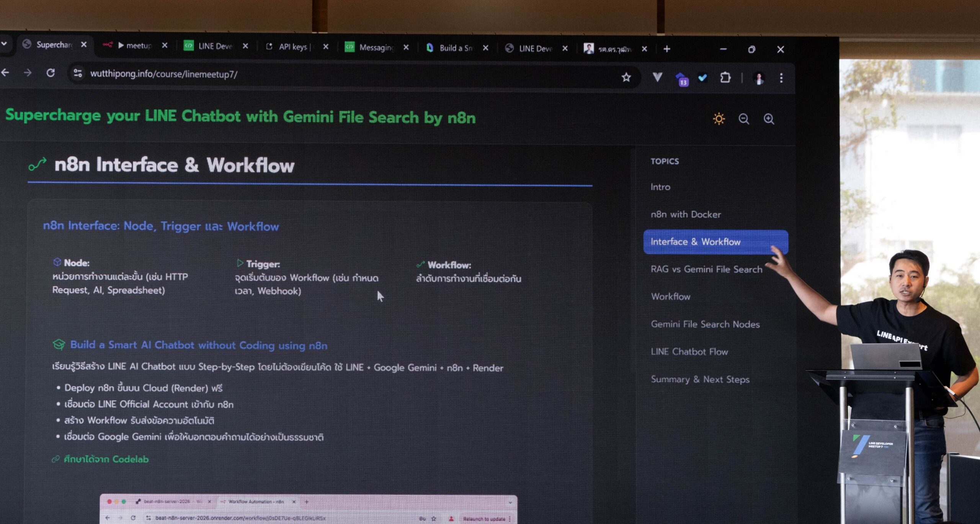Go to Summary & Next Steps topic
980x524 pixels.
(x=700, y=379)
